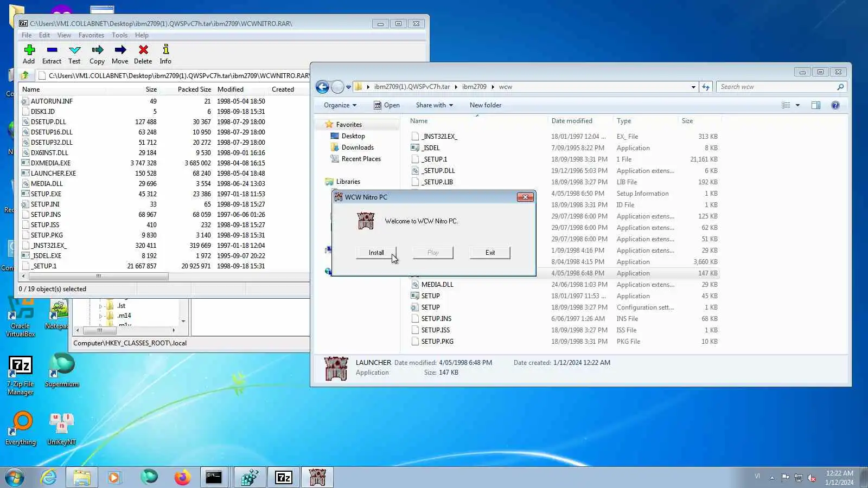Switch to the 7-Zip taskbar button
Viewport: 868px width, 488px height.
point(284,477)
